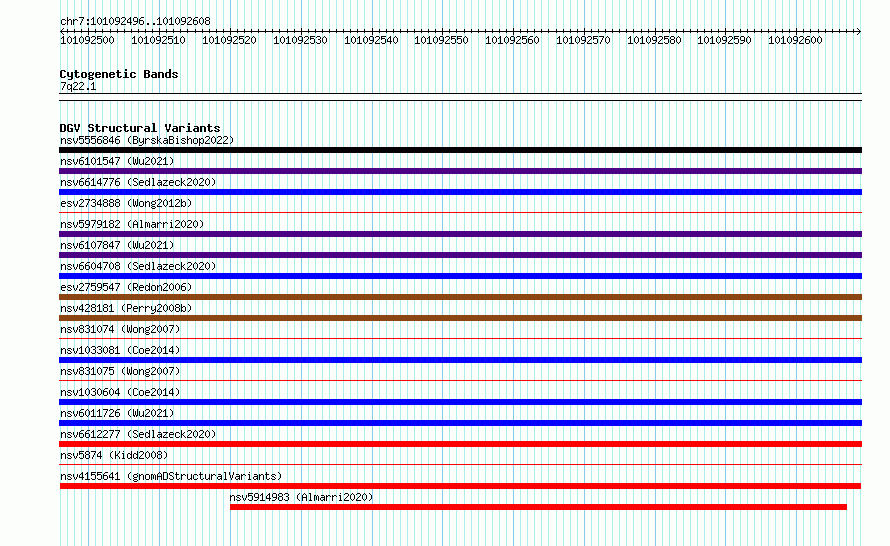Click the purple nsv6101547 variant bar

(x=460, y=171)
